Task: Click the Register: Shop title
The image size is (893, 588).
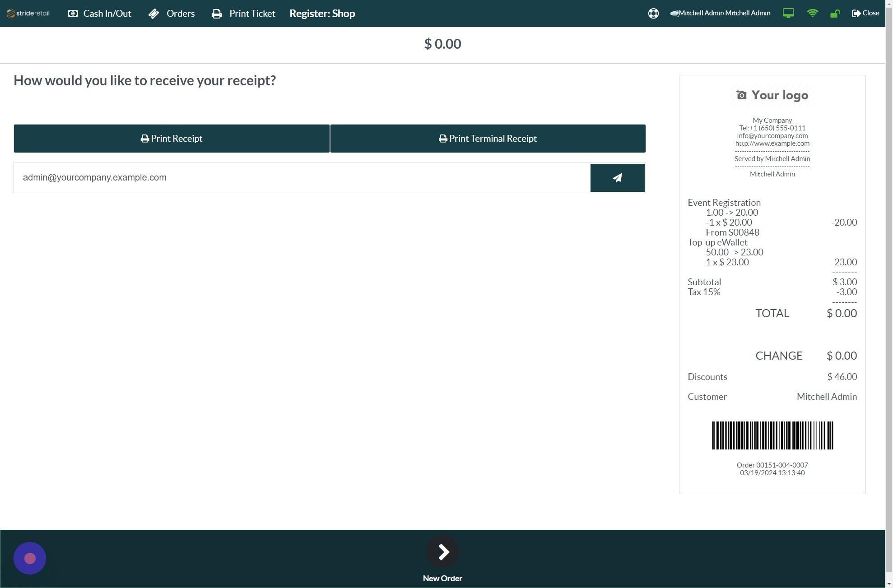Action: 322,14
